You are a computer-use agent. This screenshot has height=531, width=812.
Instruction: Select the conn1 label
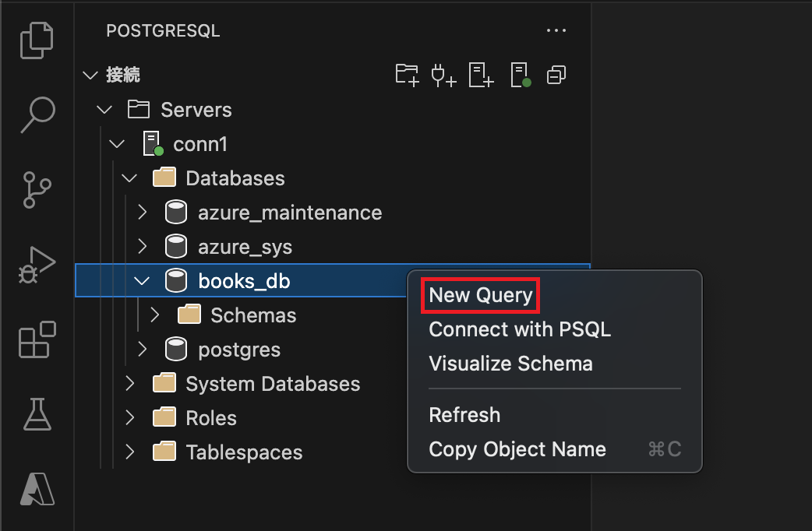click(x=200, y=144)
